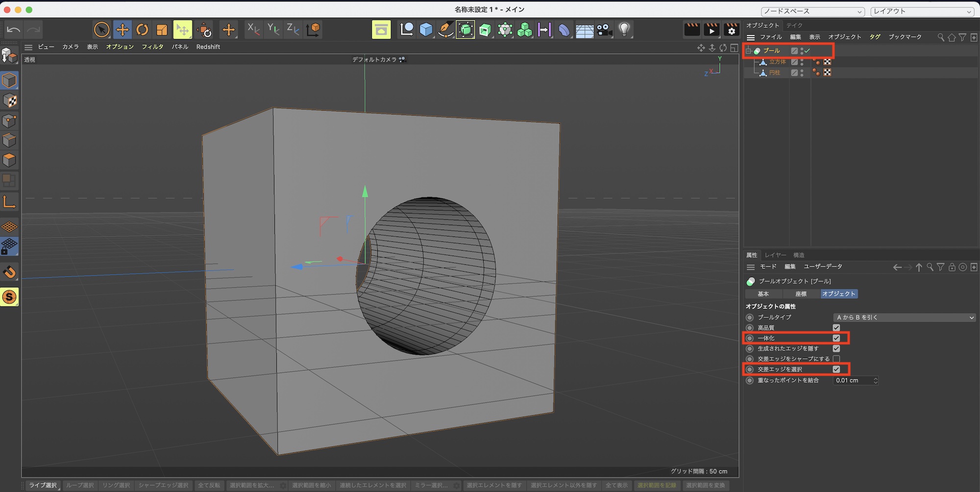Image resolution: width=980 pixels, height=492 pixels.
Task: Toggle the 一体化 checkbox
Action: coord(836,338)
